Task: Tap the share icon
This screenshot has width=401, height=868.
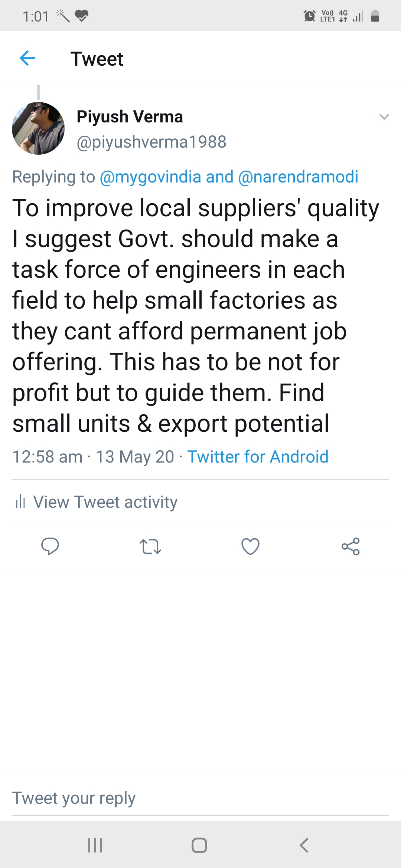Action: [x=351, y=546]
